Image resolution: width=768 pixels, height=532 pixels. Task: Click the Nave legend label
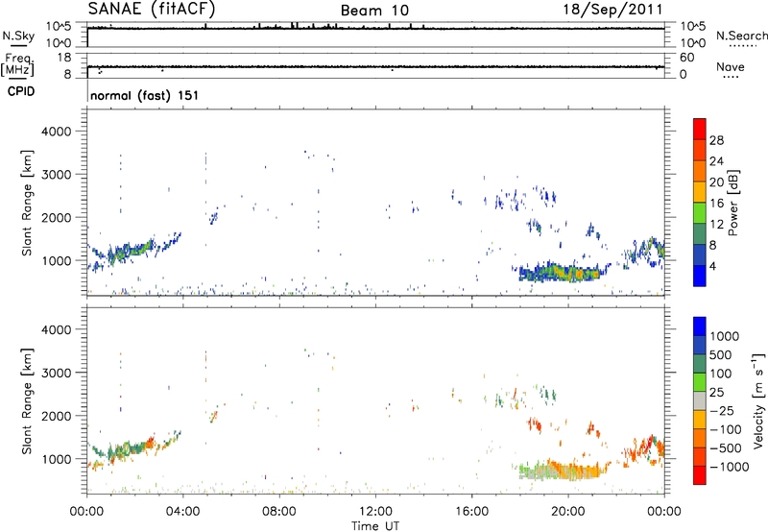point(730,66)
